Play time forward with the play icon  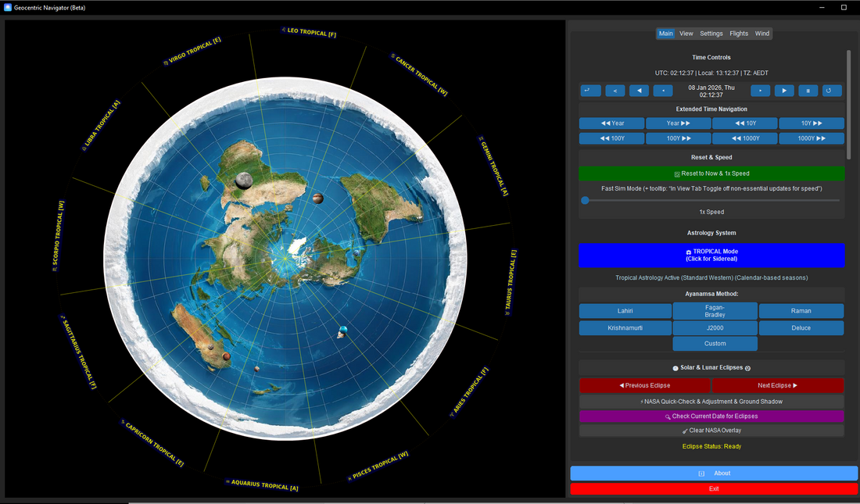pyautogui.click(x=783, y=91)
